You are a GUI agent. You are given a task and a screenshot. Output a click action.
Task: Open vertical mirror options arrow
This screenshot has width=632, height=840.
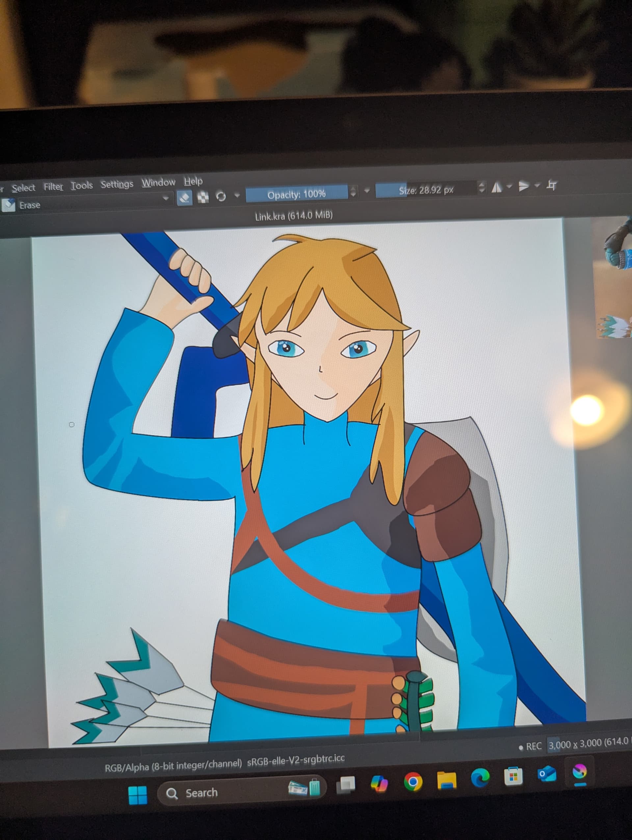click(537, 185)
